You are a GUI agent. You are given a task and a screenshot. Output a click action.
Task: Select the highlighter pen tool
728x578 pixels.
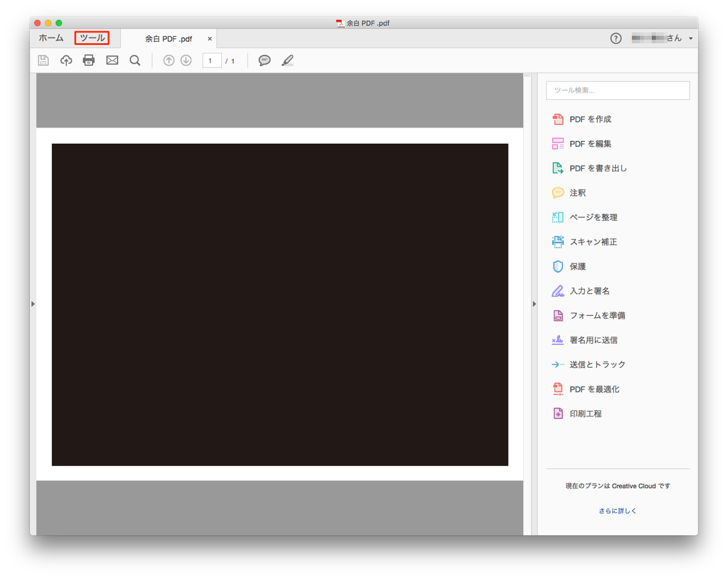coord(288,60)
